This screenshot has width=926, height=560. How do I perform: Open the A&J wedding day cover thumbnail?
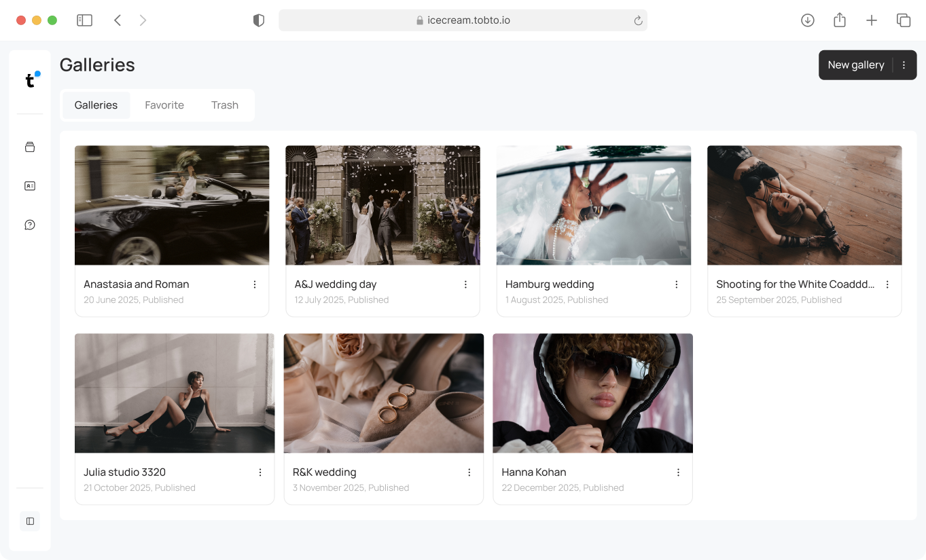tap(382, 205)
